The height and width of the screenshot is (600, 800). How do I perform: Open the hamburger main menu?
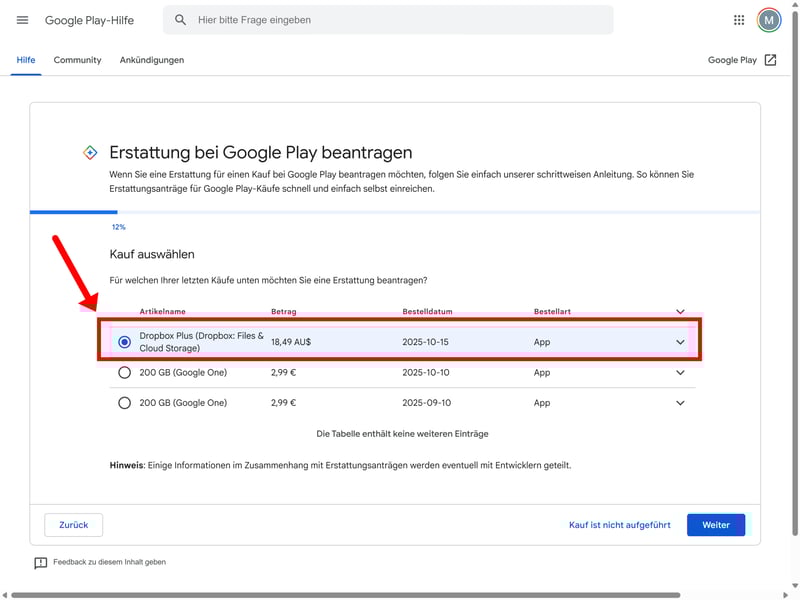(x=23, y=20)
